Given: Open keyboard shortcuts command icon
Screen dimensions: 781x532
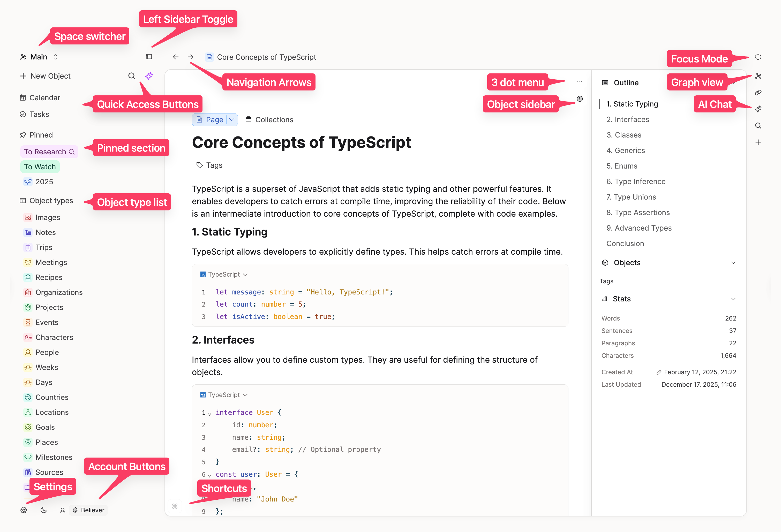Looking at the screenshot, I should coord(175,506).
